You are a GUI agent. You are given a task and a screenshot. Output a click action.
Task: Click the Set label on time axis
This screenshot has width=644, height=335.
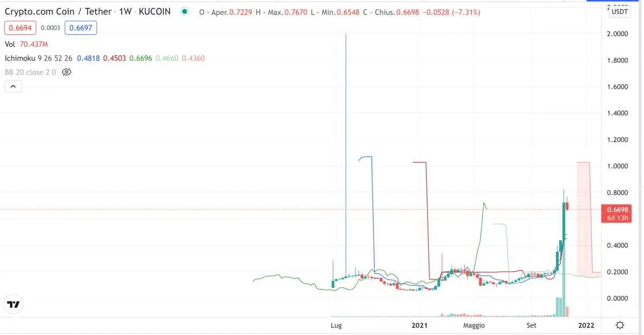[x=531, y=325]
